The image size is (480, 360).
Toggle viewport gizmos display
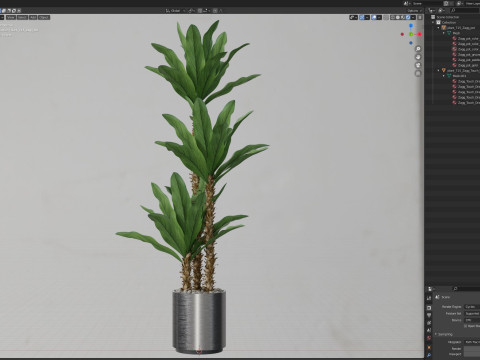(362, 17)
